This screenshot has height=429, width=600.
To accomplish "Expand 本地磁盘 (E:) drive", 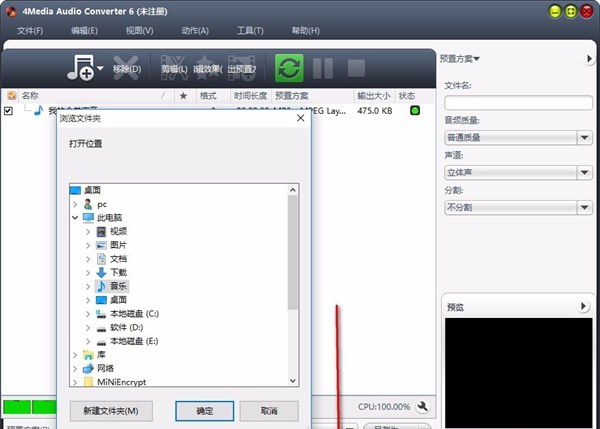I will [88, 341].
